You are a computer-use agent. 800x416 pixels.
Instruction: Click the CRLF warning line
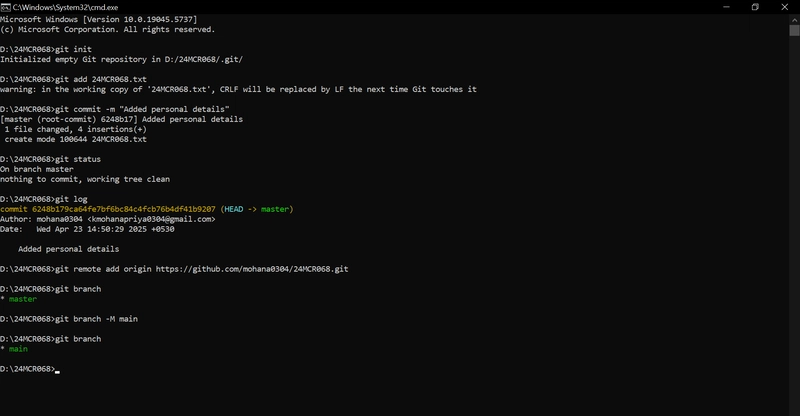point(238,89)
